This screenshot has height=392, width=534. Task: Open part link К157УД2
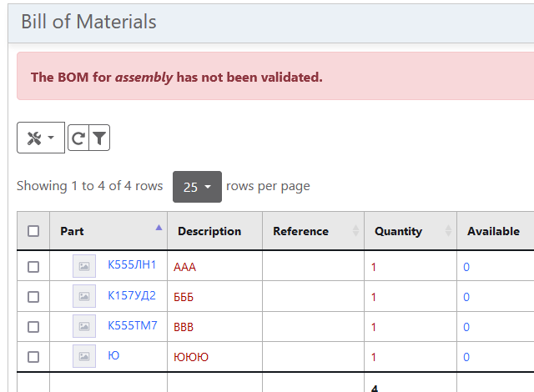[132, 295]
